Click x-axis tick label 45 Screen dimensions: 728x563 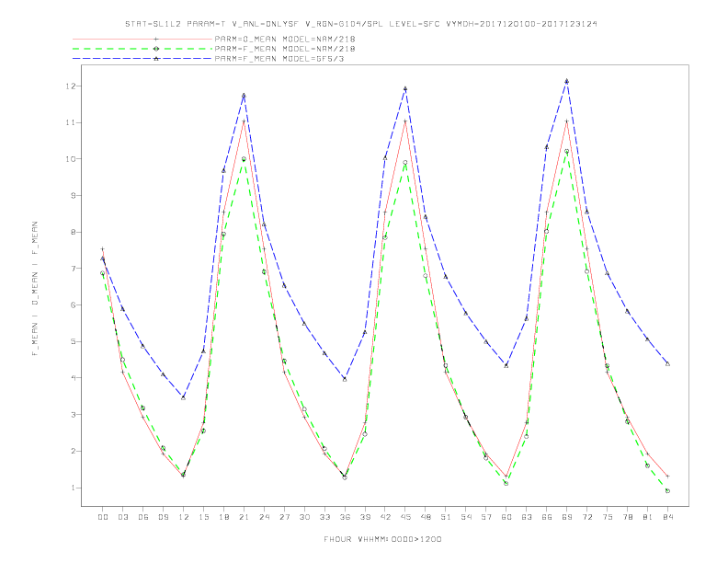point(405,517)
